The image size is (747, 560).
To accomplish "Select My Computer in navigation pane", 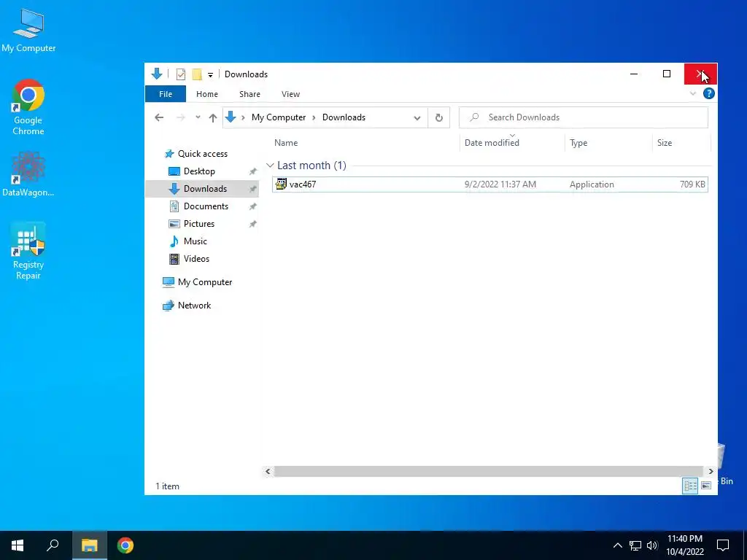I will pos(205,282).
